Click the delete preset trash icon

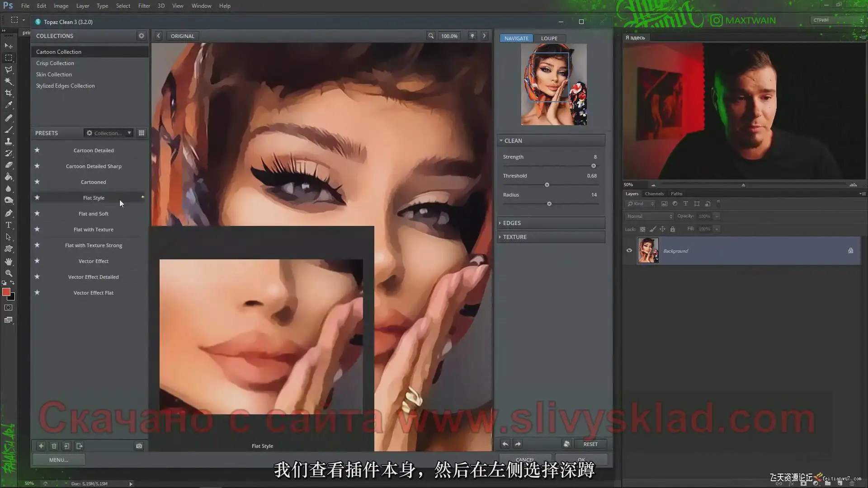(54, 446)
